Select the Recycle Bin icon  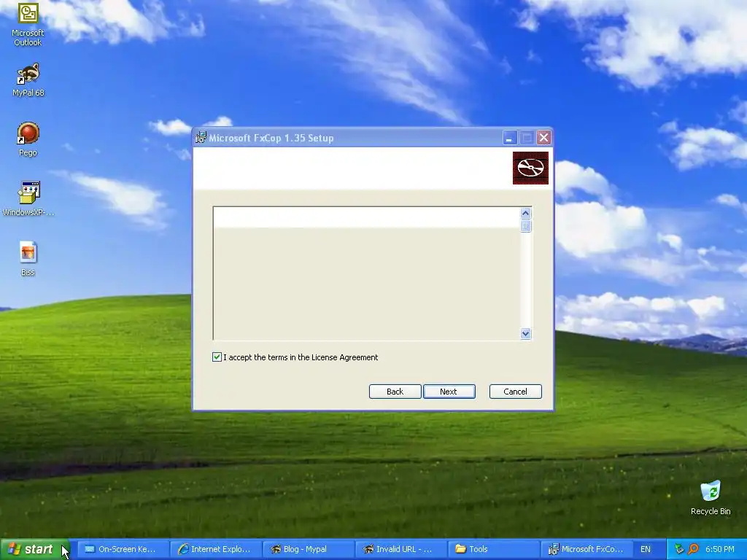[711, 497]
